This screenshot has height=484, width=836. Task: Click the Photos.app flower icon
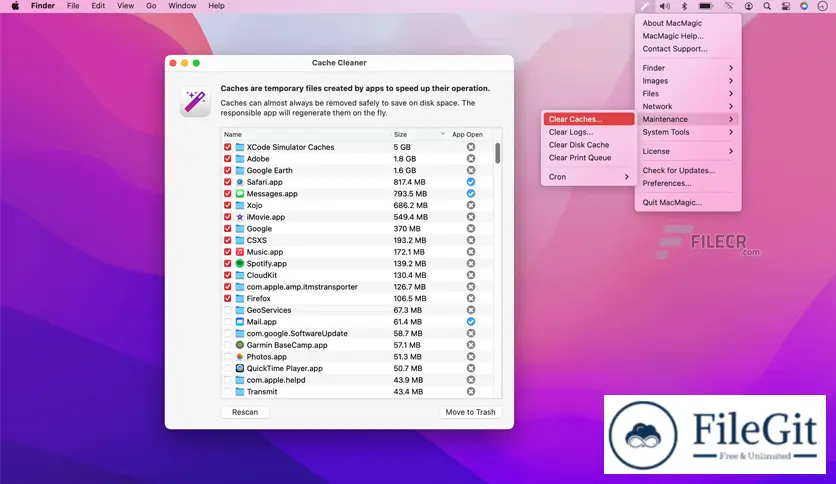pos(240,357)
